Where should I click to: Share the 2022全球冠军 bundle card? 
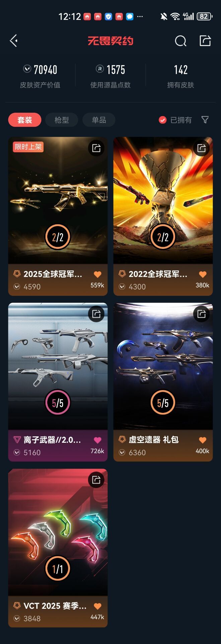(x=202, y=148)
